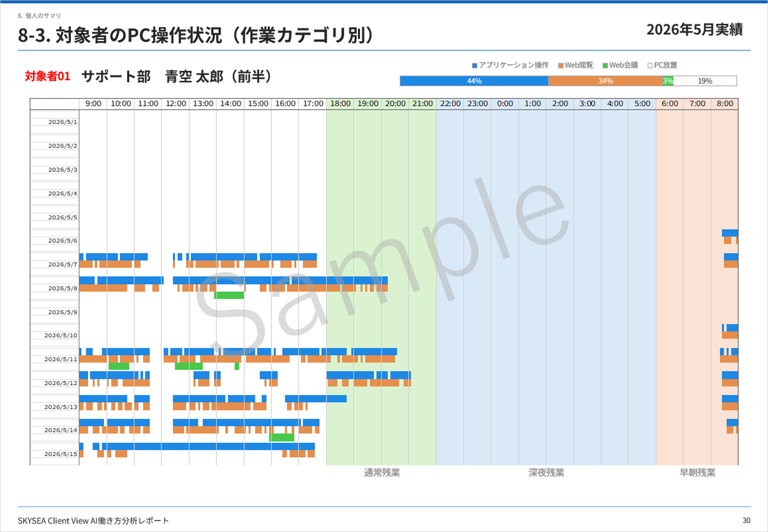Click the 1:00 time column header
Screen dimensions: 768x532
coord(533,104)
